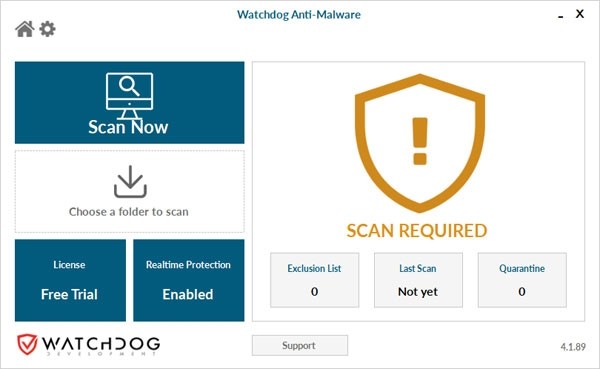Close the Watchdog Anti-Malware window
Image resolution: width=600 pixels, height=369 pixels.
580,14
